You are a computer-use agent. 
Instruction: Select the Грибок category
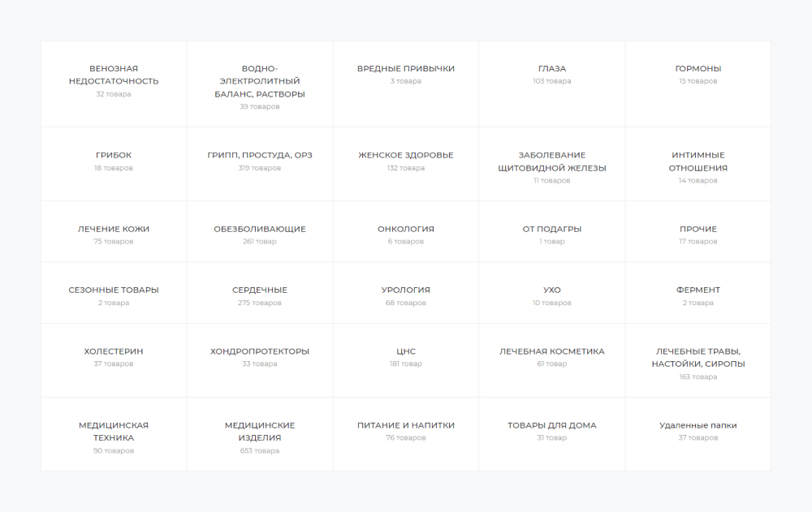tap(114, 155)
